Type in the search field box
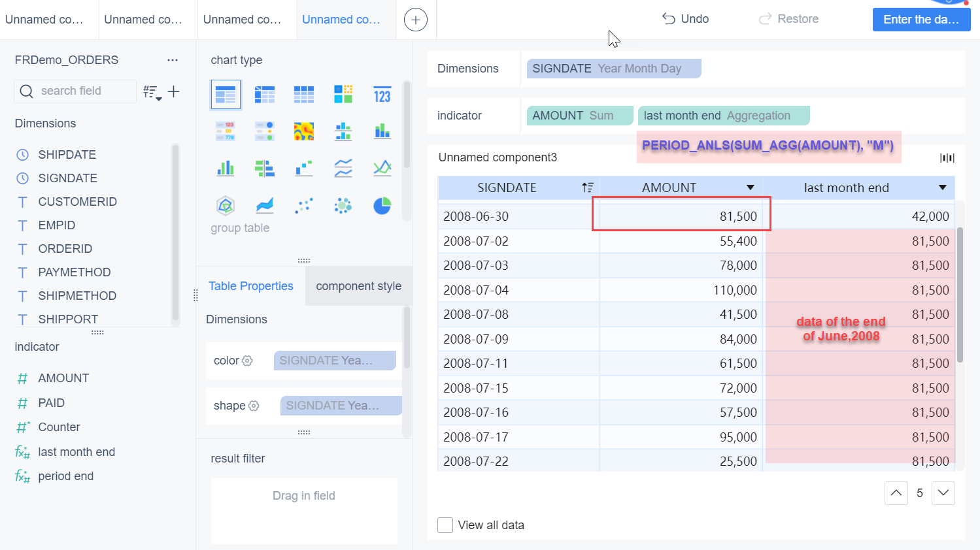This screenshot has width=980, height=550. coord(85,91)
